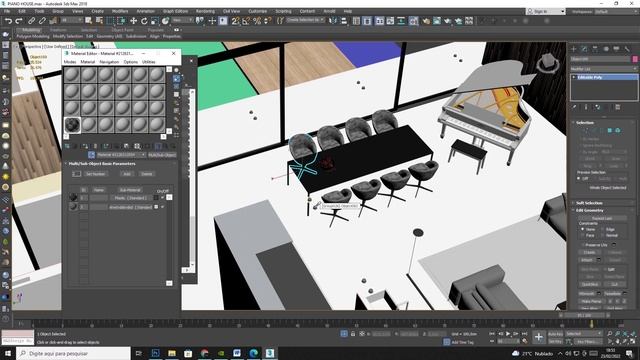Toggle the Percent Snap icon

coord(257,20)
